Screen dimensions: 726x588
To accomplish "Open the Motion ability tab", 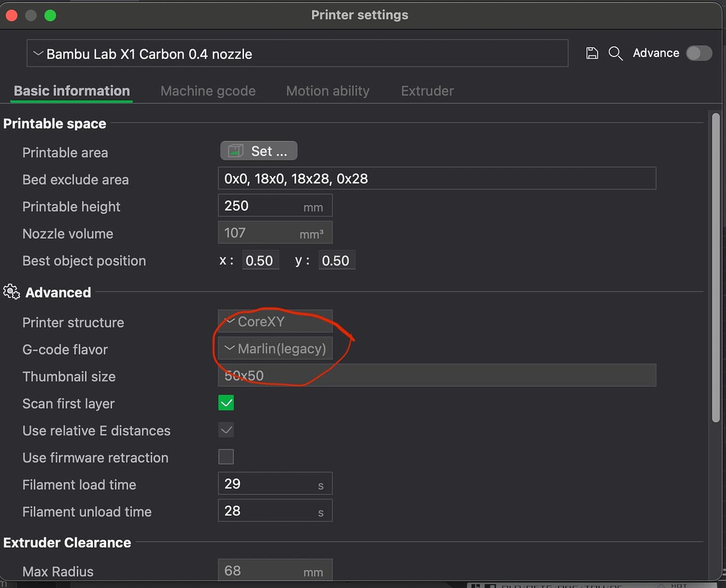I will pyautogui.click(x=328, y=91).
